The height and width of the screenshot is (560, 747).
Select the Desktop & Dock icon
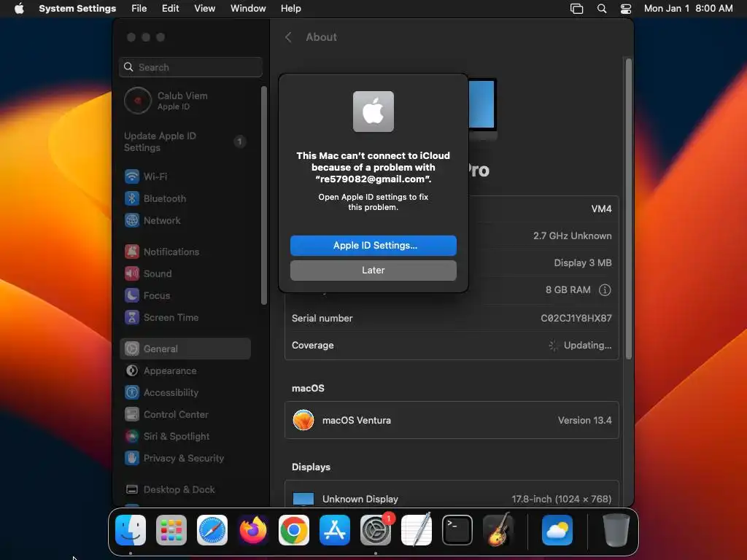pos(132,489)
